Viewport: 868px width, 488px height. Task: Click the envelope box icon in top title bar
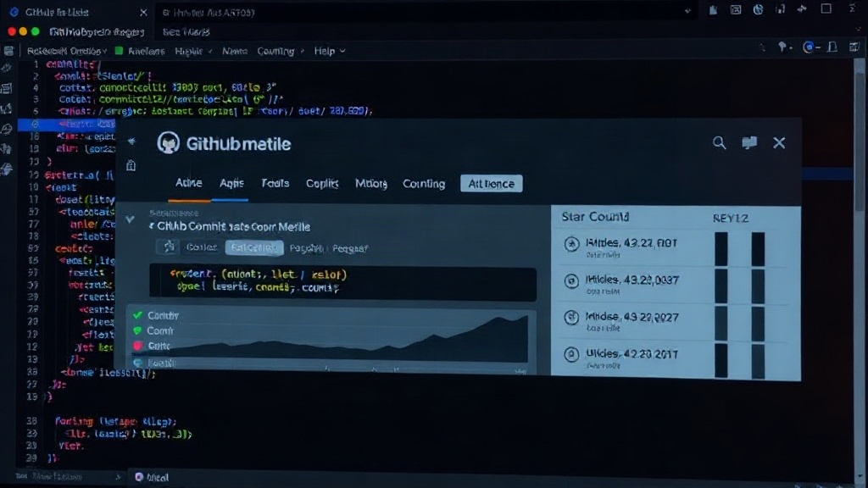[x=736, y=9]
